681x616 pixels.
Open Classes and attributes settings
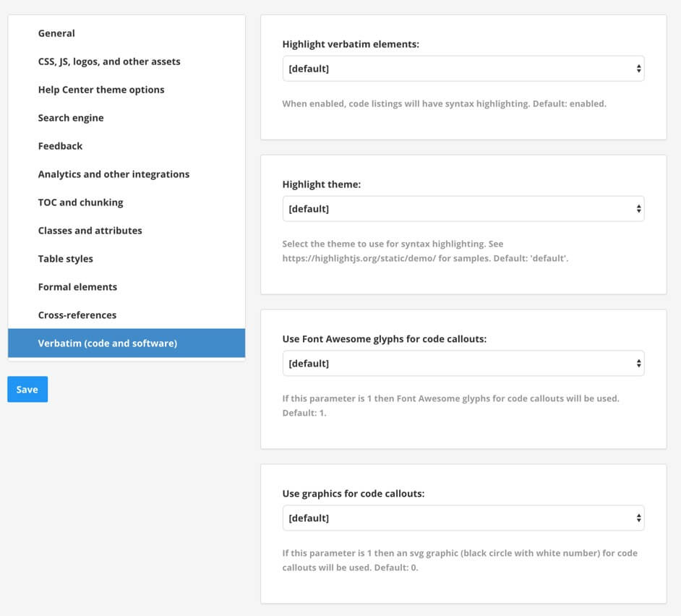tap(90, 231)
